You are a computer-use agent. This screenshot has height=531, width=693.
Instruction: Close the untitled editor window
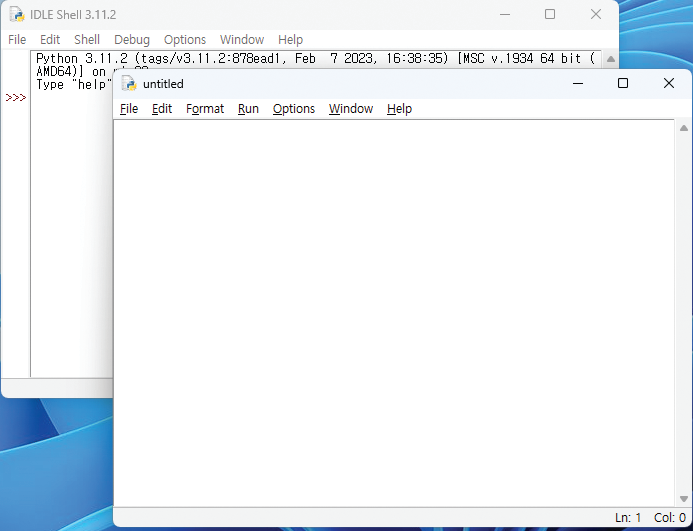[x=669, y=84]
